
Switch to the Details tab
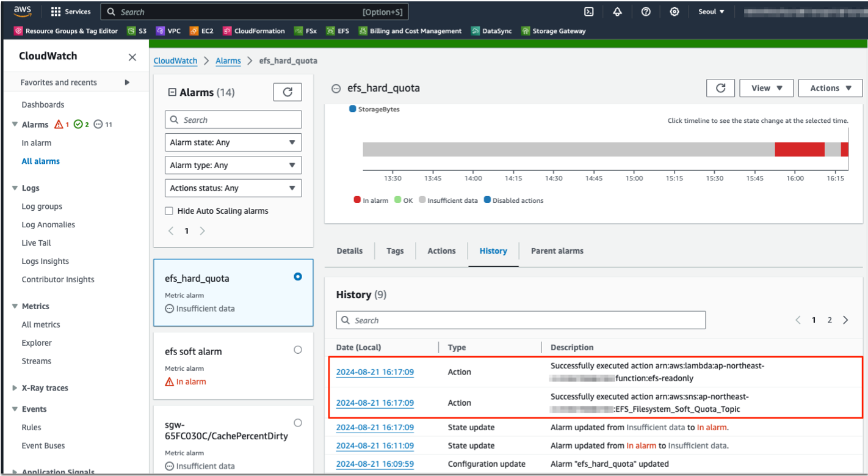349,251
